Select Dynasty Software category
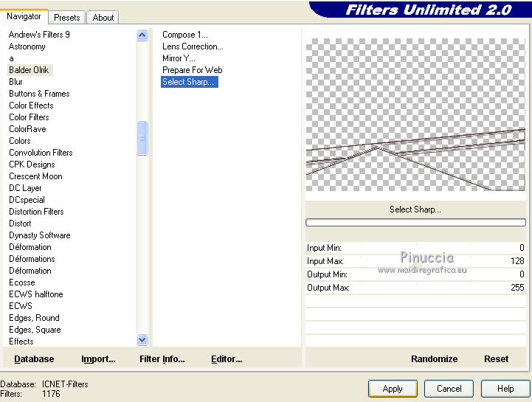 [40, 235]
